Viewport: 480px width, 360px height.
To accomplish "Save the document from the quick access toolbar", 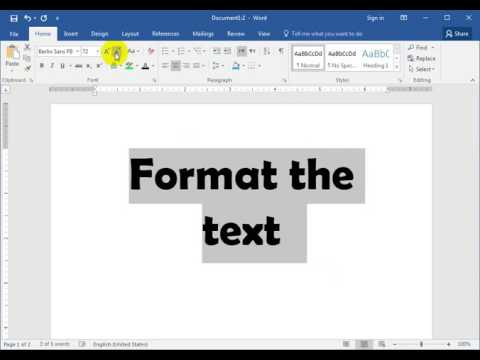I will 14,19.
